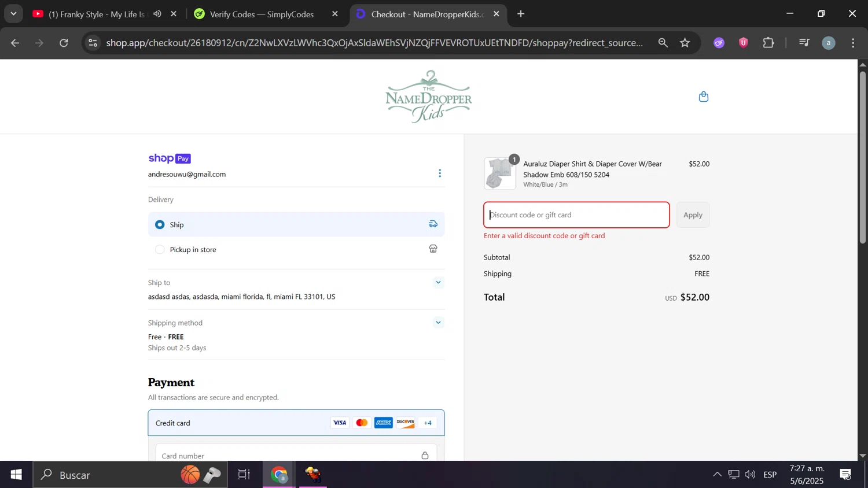Open the volume control in system tray
Viewport: 868px width, 488px height.
750,475
